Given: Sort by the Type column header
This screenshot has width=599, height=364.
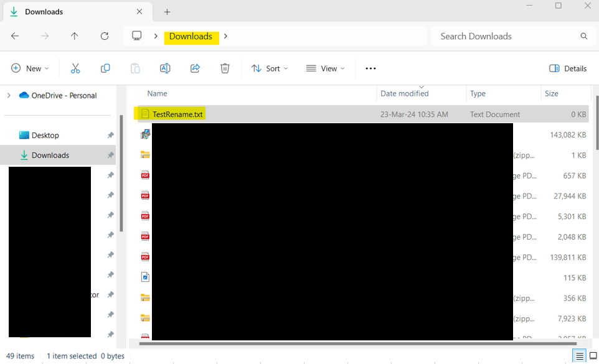Looking at the screenshot, I should point(478,93).
